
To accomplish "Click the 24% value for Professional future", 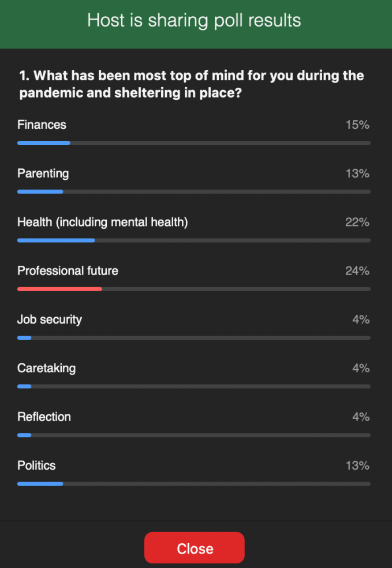I will pyautogui.click(x=357, y=271).
